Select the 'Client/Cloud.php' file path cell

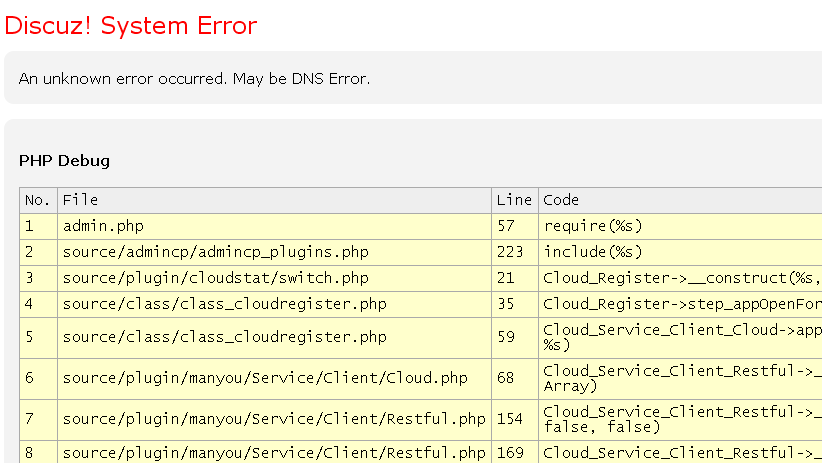pos(274,379)
